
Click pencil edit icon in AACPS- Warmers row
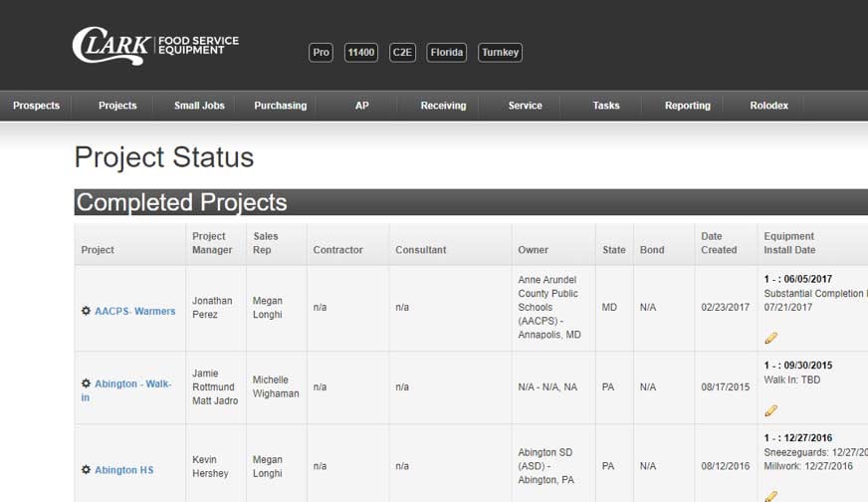pos(770,339)
